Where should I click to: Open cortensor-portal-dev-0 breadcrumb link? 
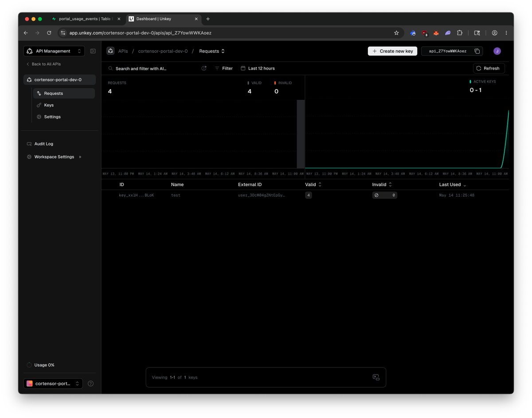pyautogui.click(x=163, y=51)
